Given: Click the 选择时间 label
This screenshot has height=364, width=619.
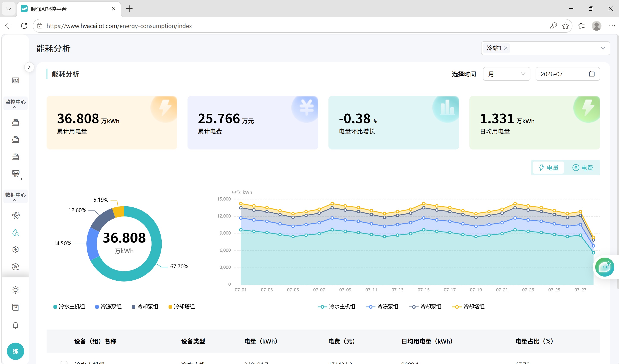Looking at the screenshot, I should click(x=464, y=74).
